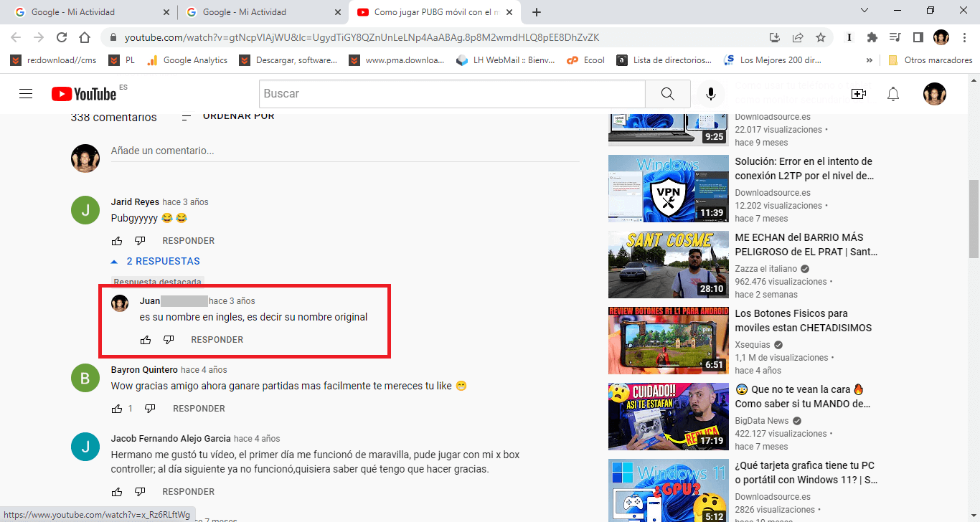Click install app icon in address bar
Viewport: 980px width, 522px height.
click(x=775, y=37)
